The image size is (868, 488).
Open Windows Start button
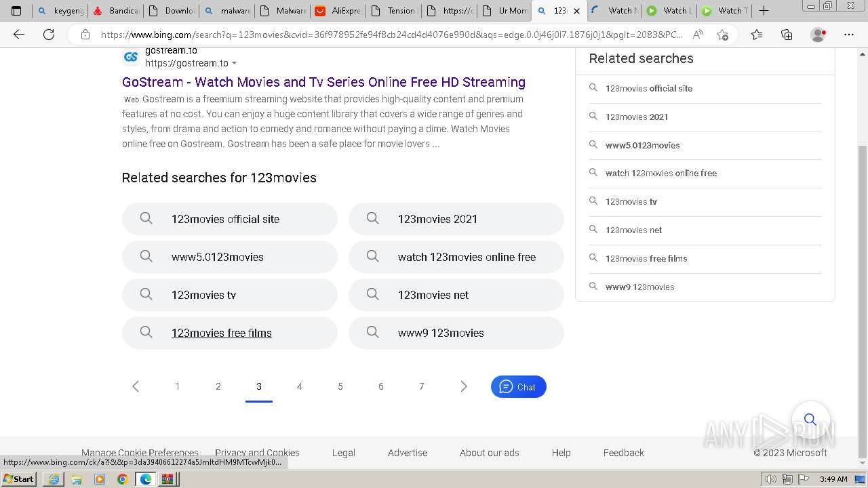[x=19, y=479]
